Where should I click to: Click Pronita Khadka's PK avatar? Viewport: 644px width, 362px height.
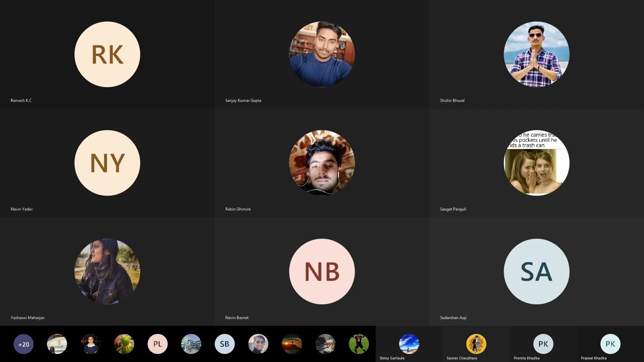543,344
